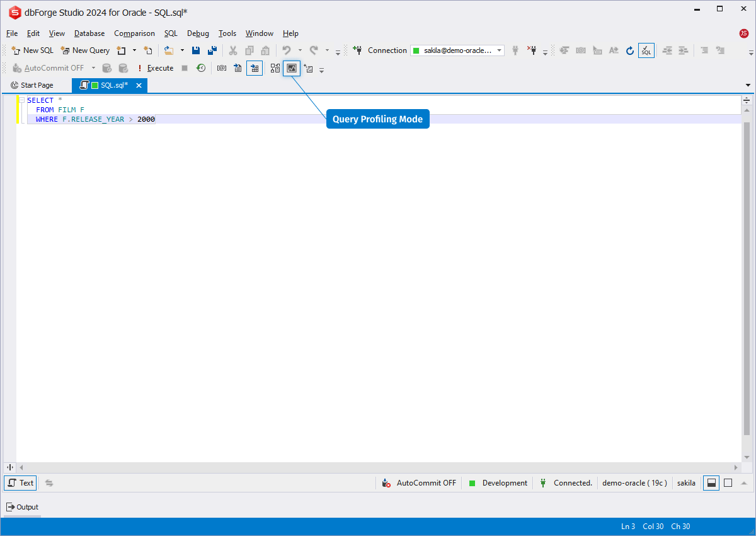Open the Redo history dropdown arrow
This screenshot has width=756, height=536.
[x=327, y=50]
